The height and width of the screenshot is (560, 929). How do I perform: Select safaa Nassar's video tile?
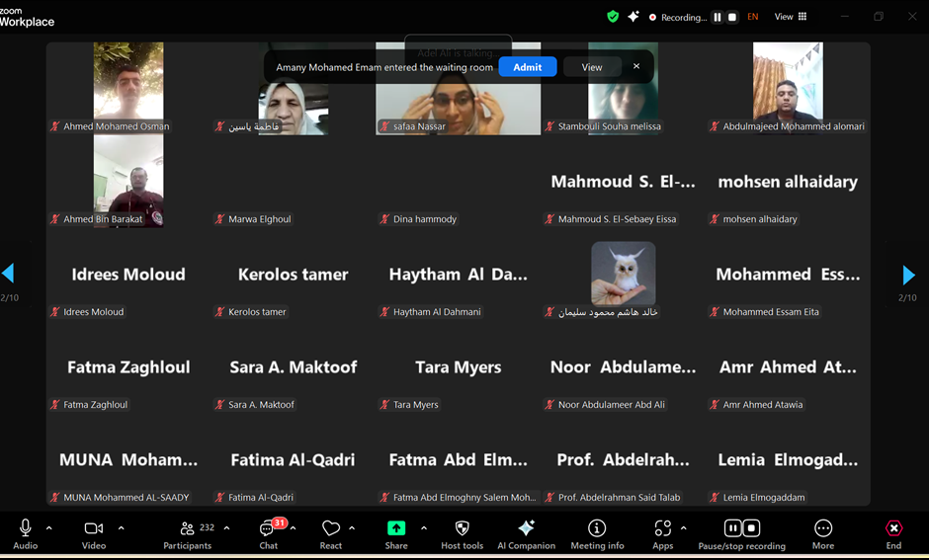coord(458,88)
